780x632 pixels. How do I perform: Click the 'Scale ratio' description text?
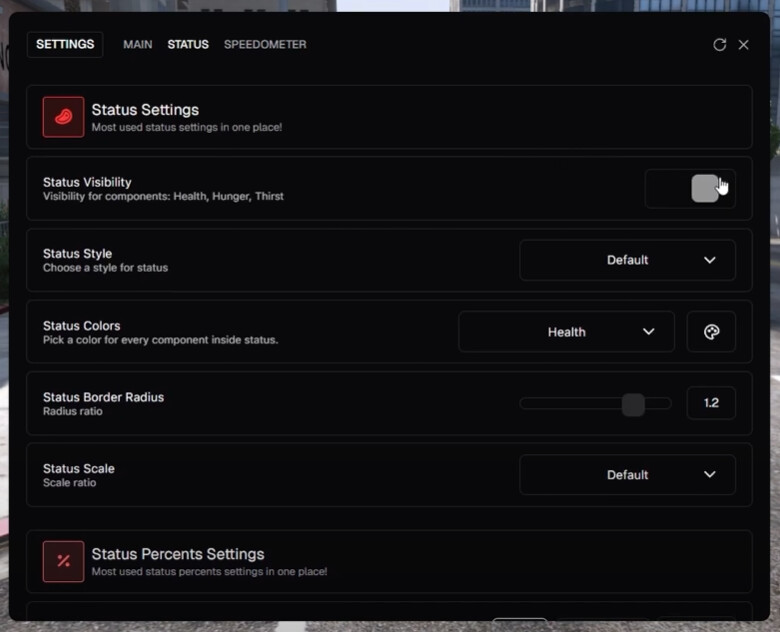[70, 483]
